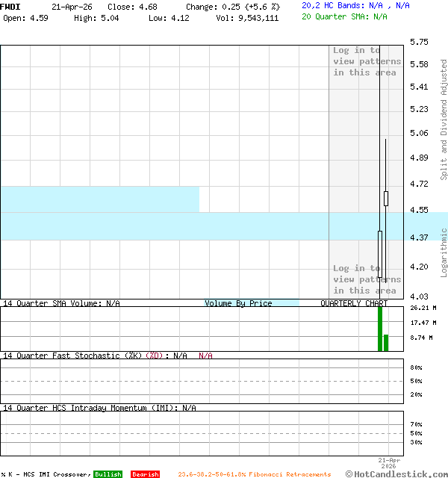Click the Volume By Price label
This screenshot has width=448, height=478.
click(238, 303)
